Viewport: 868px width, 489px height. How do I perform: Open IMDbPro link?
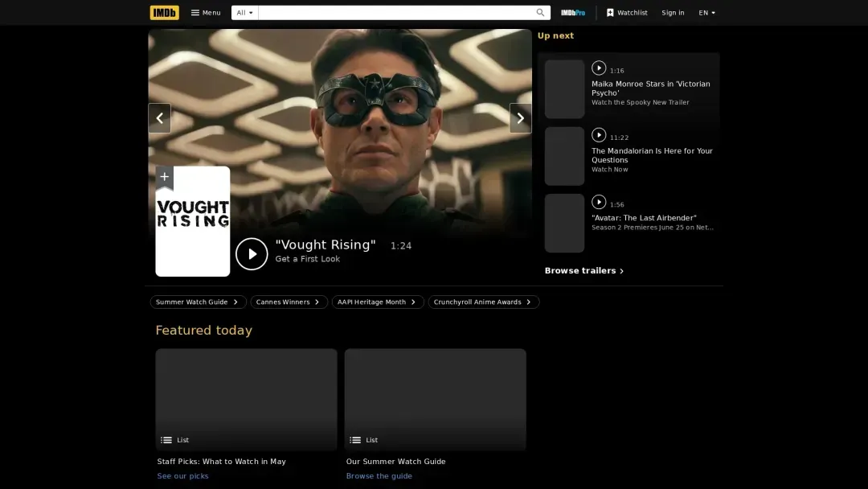573,12
